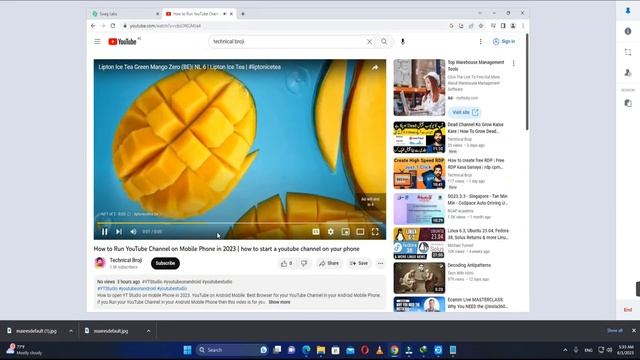
Task: Skip to the next video
Action: (x=119, y=232)
